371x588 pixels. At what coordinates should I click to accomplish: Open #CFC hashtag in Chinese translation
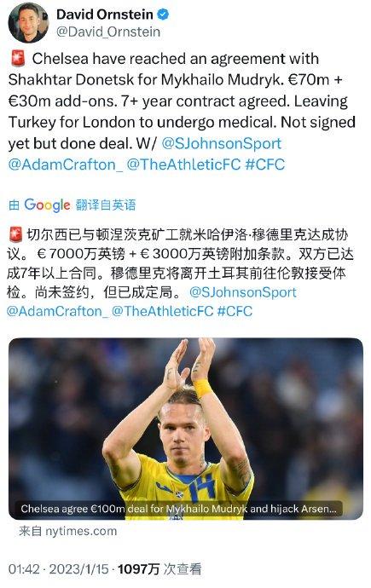coord(235,311)
